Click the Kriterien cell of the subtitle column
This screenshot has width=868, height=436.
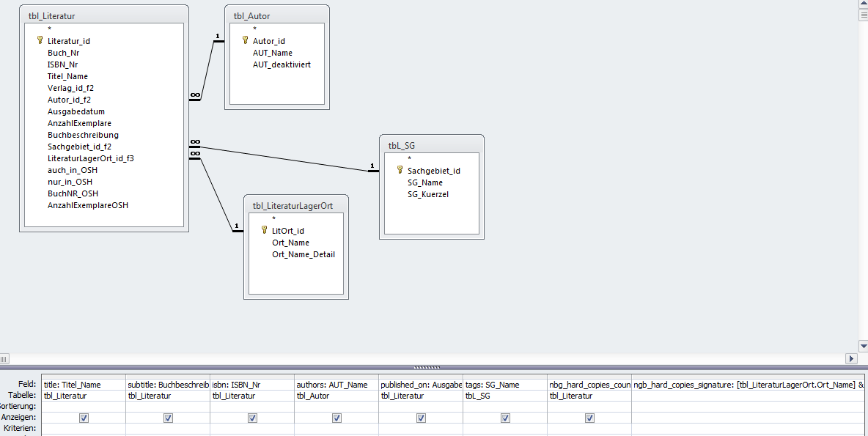click(168, 429)
